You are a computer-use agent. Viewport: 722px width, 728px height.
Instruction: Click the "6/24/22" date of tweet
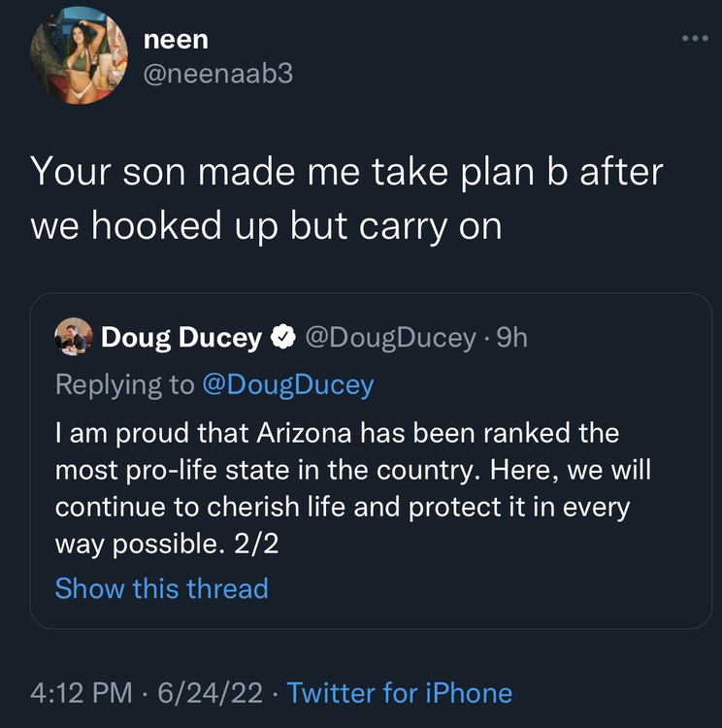point(208,693)
